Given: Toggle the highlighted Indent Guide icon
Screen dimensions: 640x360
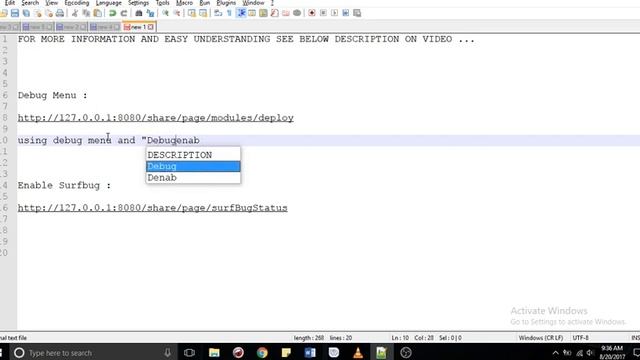Looking at the screenshot, I should 241,13.
